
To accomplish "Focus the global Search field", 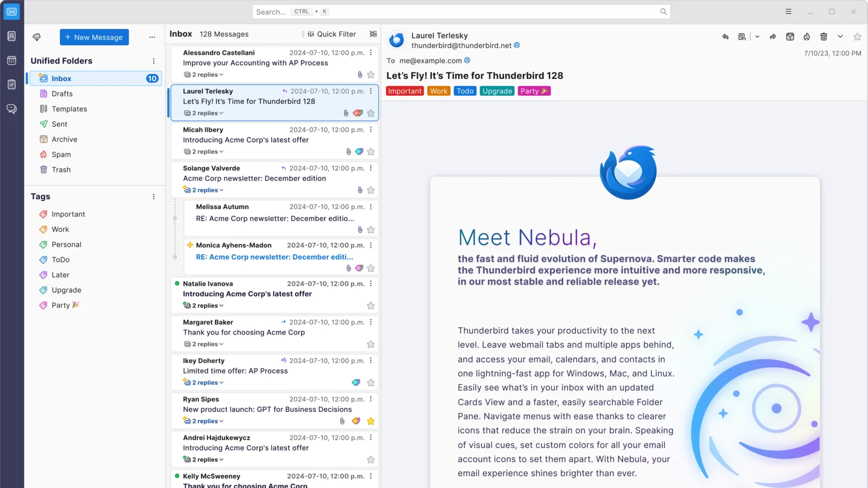I will coord(461,11).
